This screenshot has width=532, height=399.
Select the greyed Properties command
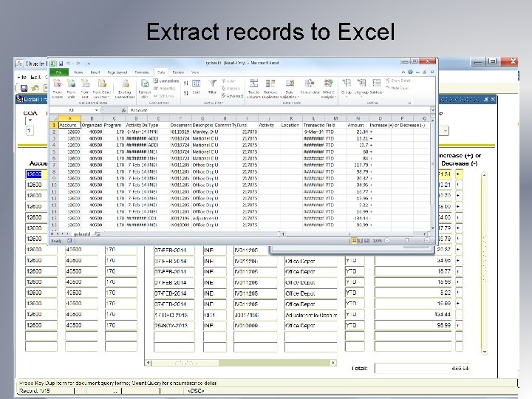tap(165, 89)
